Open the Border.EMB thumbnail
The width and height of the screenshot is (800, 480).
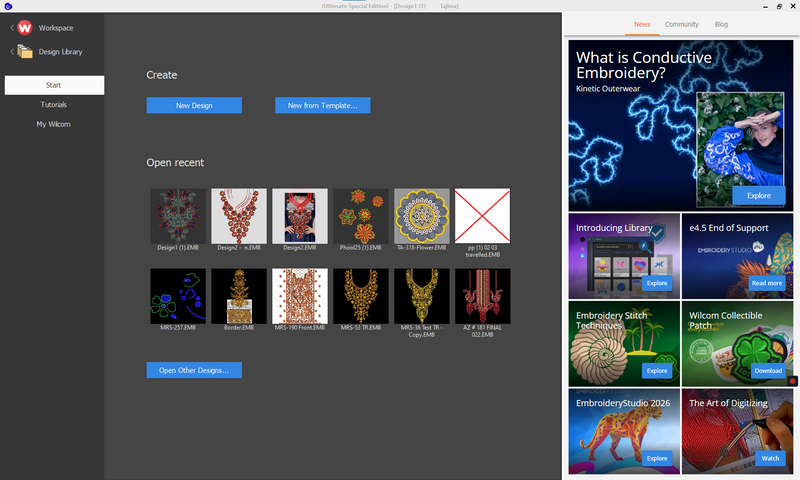[x=239, y=296]
